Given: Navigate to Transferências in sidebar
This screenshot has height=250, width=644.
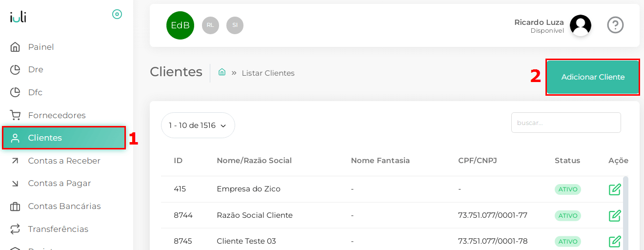Looking at the screenshot, I should (58, 229).
